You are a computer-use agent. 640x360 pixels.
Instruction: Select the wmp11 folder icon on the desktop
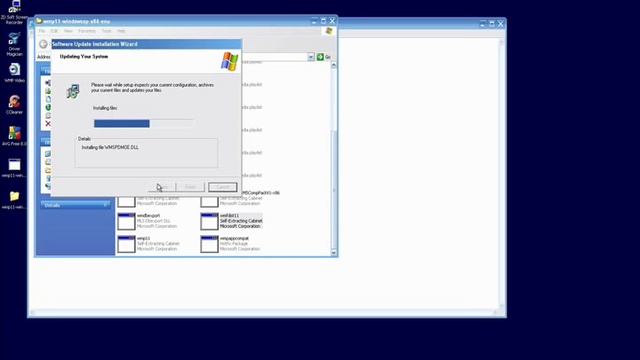14,196
